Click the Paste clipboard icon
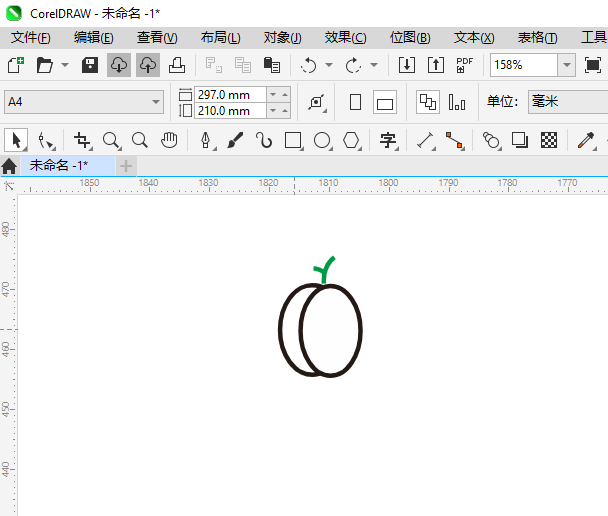This screenshot has width=608, height=516. (x=272, y=65)
